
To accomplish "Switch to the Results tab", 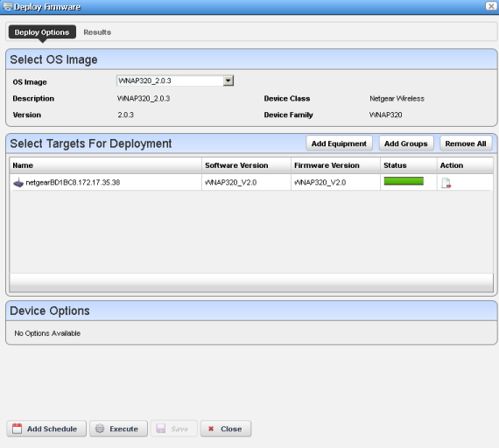I will (x=97, y=32).
